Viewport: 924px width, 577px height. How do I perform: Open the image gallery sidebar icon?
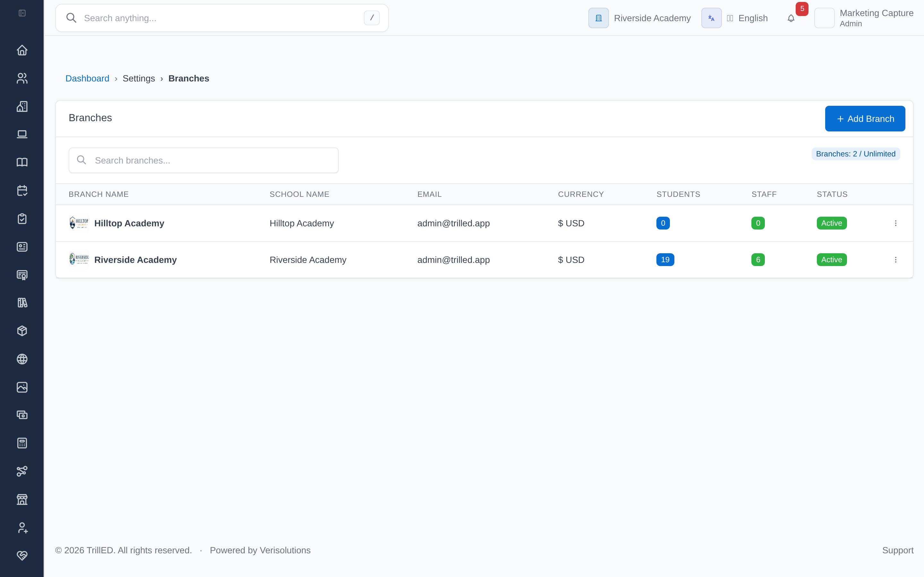22,387
